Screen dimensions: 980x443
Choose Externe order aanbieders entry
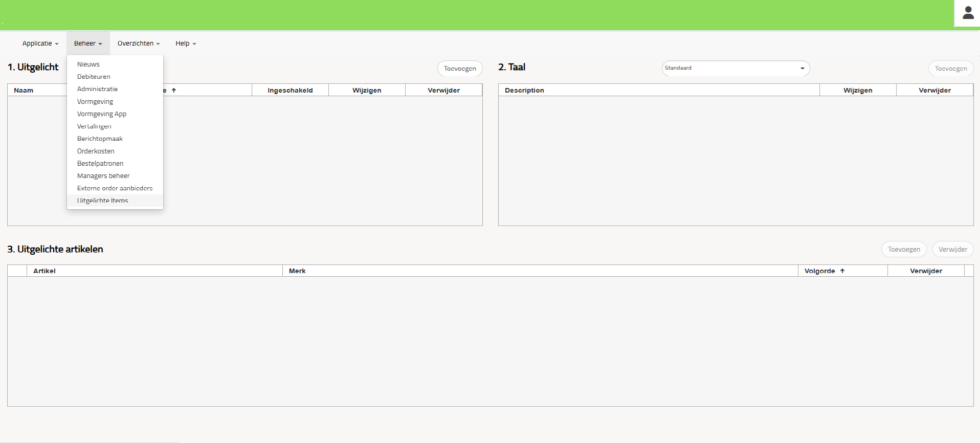(x=115, y=188)
